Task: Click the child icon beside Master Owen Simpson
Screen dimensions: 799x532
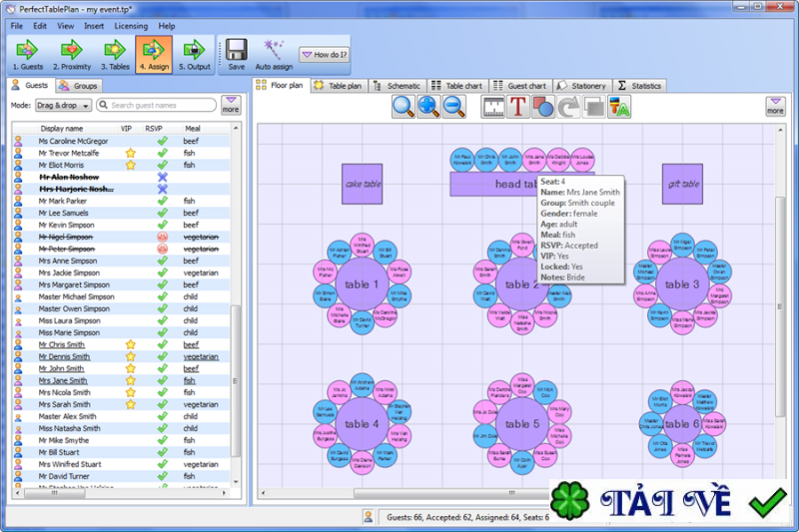Action: pyautogui.click(x=18, y=309)
